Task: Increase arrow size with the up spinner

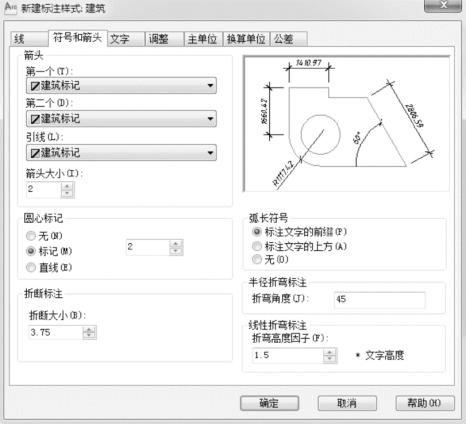Action: [x=67, y=186]
